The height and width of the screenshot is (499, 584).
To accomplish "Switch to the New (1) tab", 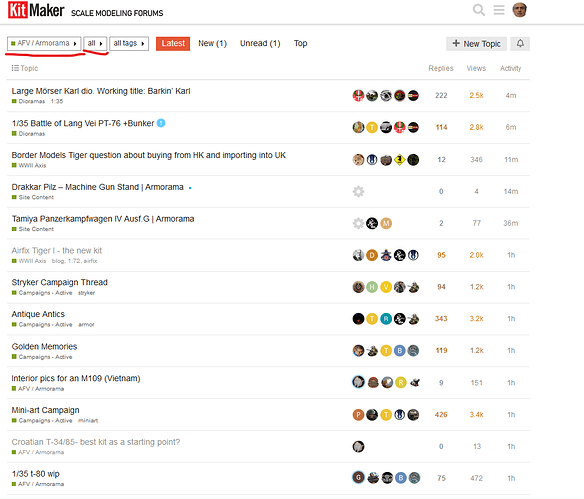I will tap(212, 44).
